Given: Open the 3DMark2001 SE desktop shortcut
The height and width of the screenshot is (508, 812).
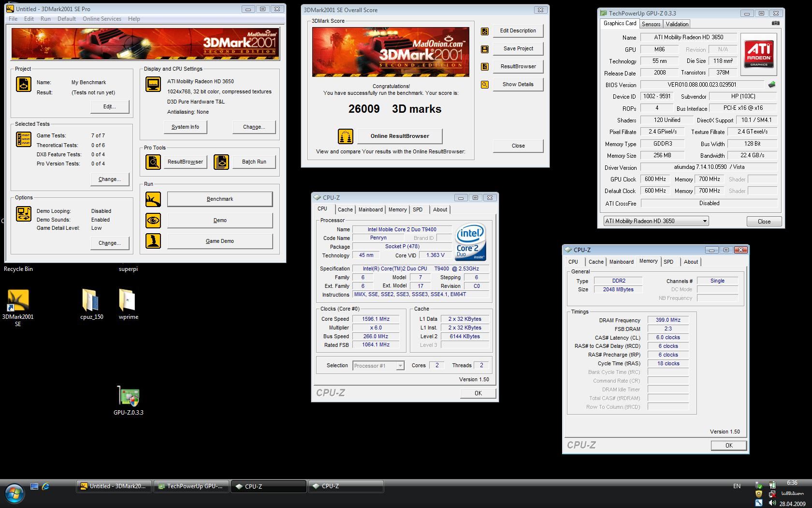Looking at the screenshot, I should [x=18, y=308].
